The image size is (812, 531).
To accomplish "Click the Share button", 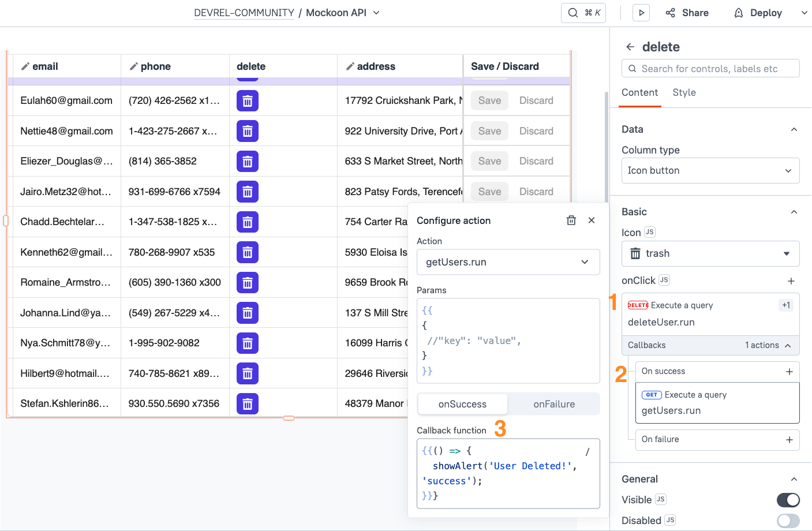I will (687, 13).
